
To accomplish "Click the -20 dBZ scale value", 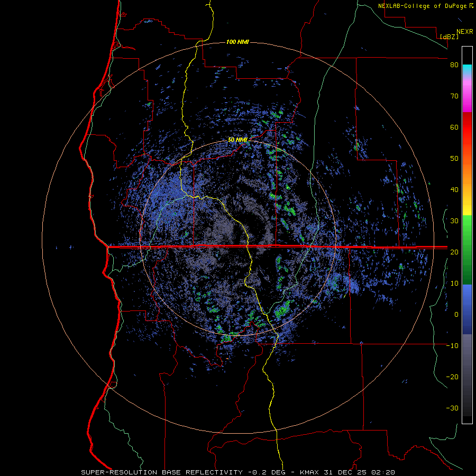I will [x=452, y=377].
